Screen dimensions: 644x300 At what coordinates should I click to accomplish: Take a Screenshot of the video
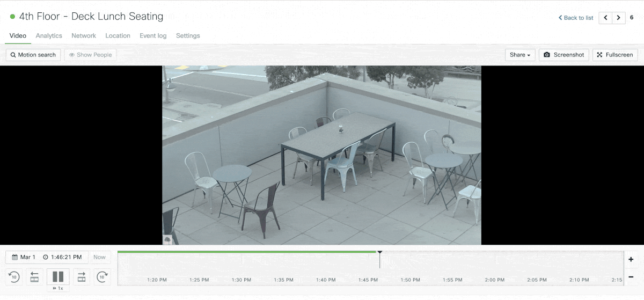tap(564, 55)
